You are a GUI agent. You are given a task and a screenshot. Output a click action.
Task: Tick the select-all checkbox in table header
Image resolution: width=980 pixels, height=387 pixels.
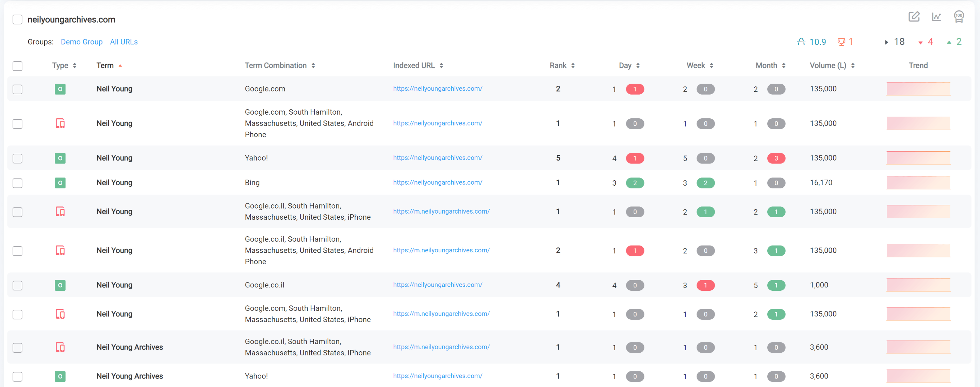pos(17,66)
